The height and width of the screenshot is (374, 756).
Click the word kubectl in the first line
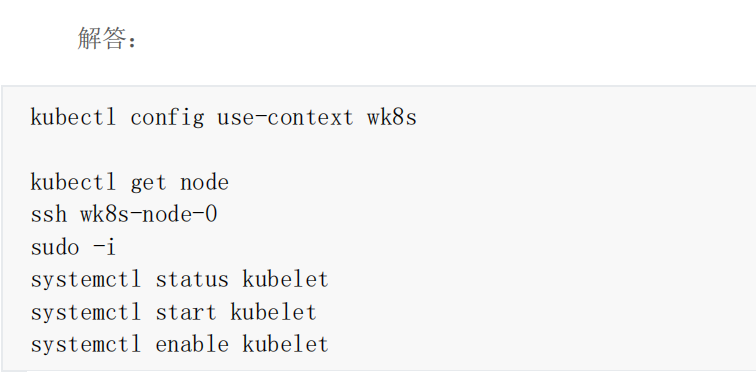pos(73,118)
